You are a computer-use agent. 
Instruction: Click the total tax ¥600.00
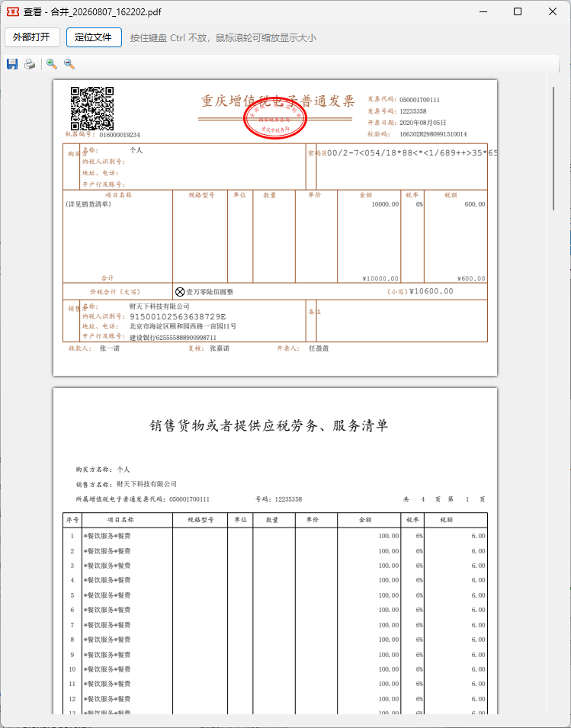tap(471, 278)
